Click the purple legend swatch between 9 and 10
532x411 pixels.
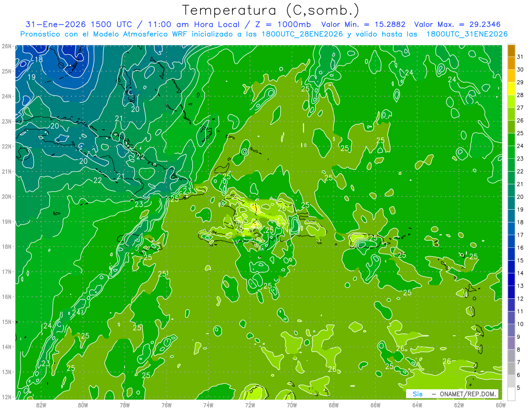511,330
